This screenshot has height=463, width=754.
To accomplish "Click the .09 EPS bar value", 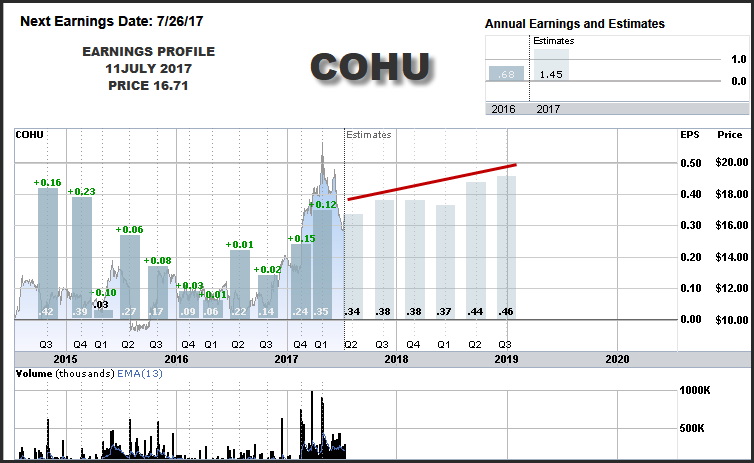I will coord(188,312).
